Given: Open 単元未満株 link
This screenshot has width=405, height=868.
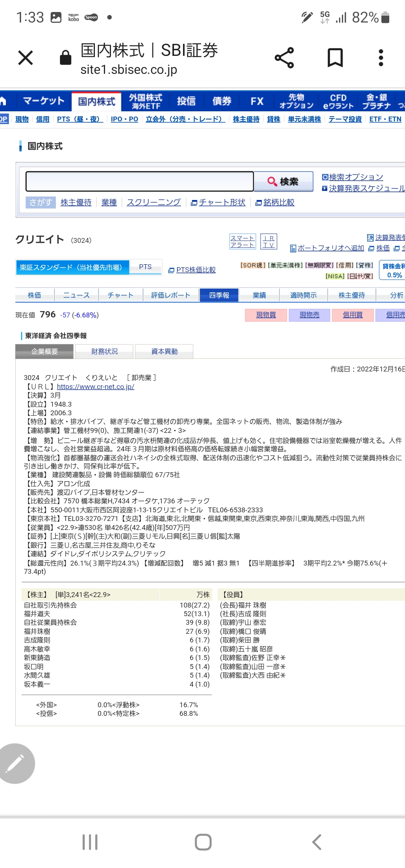Looking at the screenshot, I should (304, 119).
